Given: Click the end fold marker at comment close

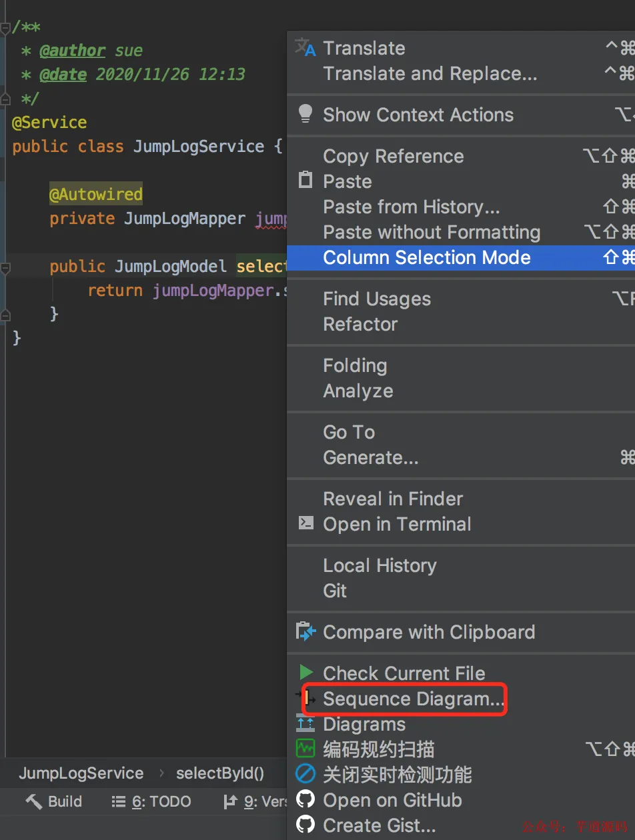Looking at the screenshot, I should tap(5, 99).
